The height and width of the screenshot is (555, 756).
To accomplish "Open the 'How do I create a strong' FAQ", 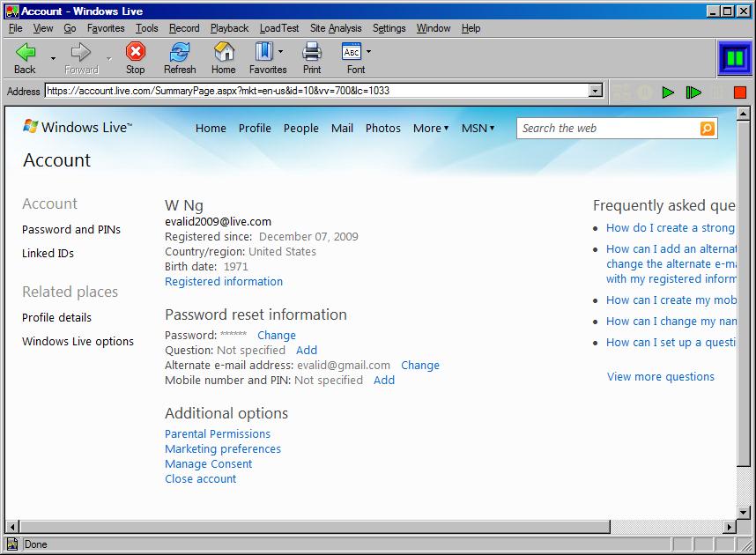I will (671, 227).
